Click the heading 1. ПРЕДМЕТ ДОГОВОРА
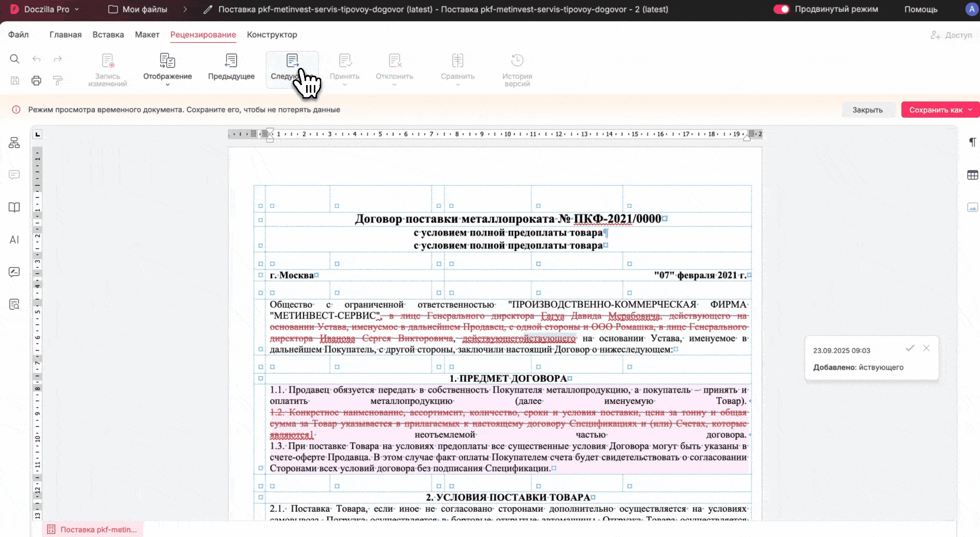The image size is (980, 537). click(x=508, y=378)
